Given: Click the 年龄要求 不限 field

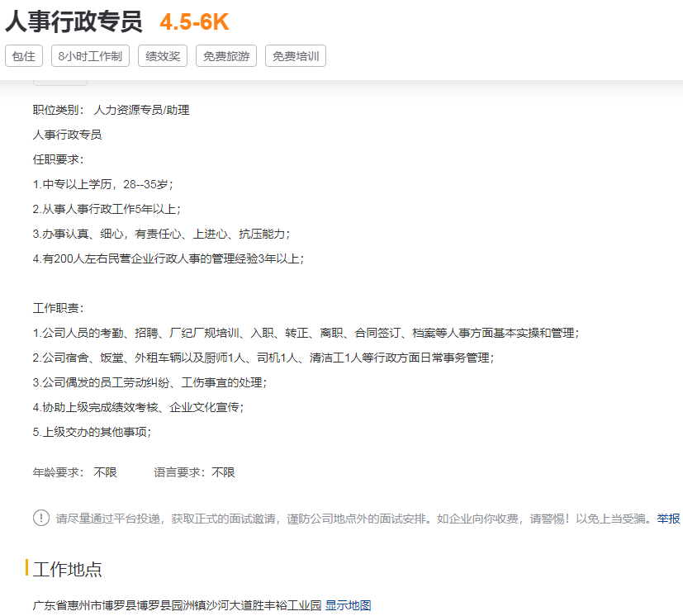Looking at the screenshot, I should tap(75, 472).
